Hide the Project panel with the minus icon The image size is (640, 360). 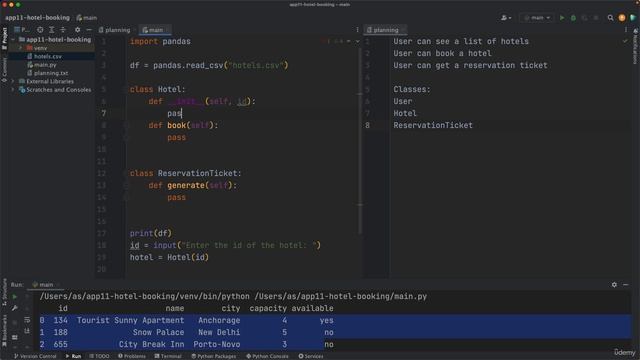point(89,30)
